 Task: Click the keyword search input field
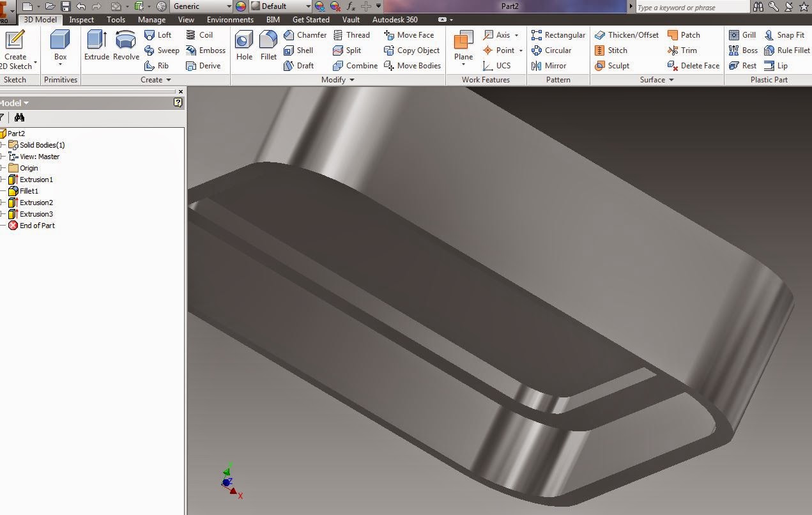tap(692, 7)
